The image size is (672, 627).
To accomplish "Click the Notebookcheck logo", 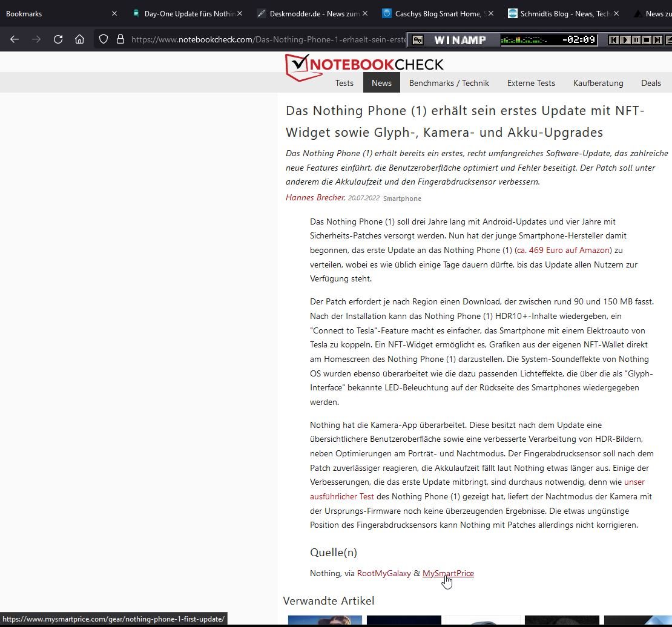I will point(364,65).
